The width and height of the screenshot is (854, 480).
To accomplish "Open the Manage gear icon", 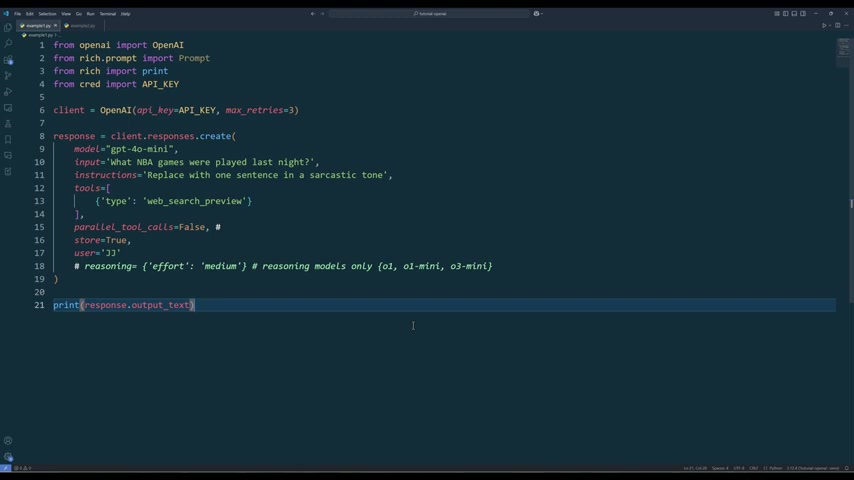I will click(8, 457).
